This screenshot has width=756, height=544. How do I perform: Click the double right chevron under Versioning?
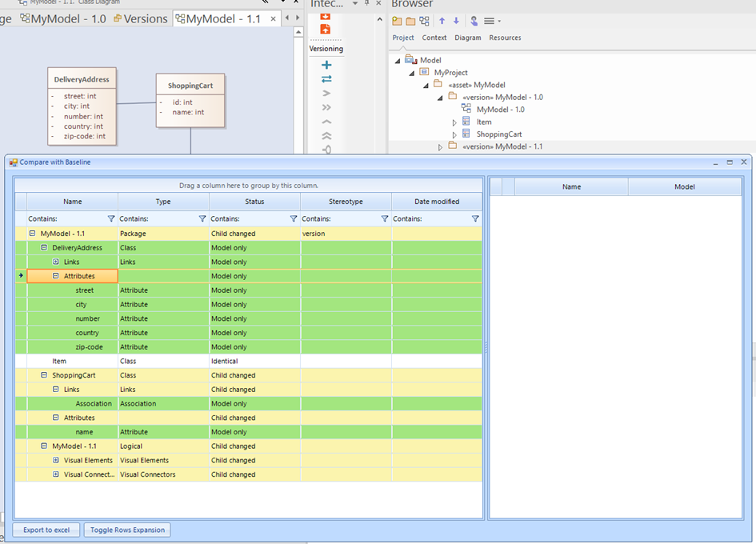[326, 107]
